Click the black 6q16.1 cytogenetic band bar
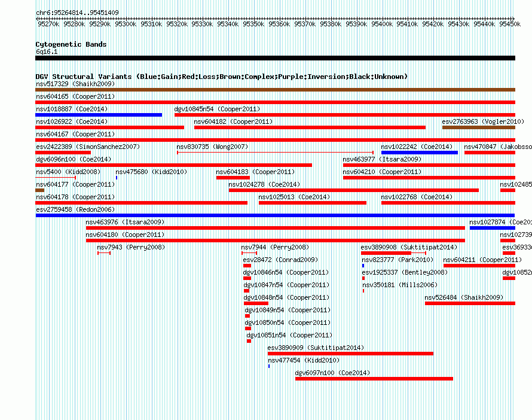The width and height of the screenshot is (532, 420). (x=275, y=58)
